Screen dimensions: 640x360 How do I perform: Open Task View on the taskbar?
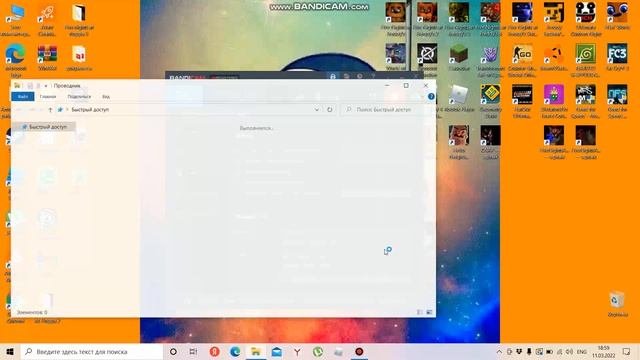[193, 351]
